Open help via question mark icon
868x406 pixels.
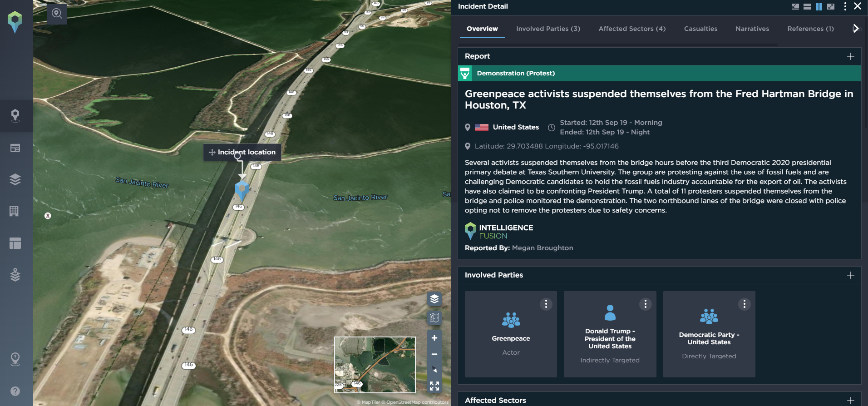(15, 391)
